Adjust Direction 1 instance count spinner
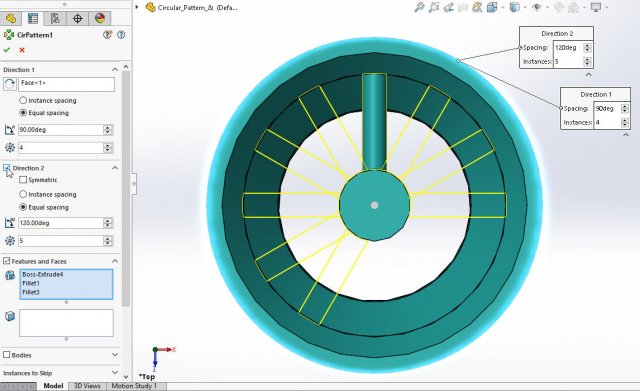The width and height of the screenshot is (640, 391). [x=108, y=147]
